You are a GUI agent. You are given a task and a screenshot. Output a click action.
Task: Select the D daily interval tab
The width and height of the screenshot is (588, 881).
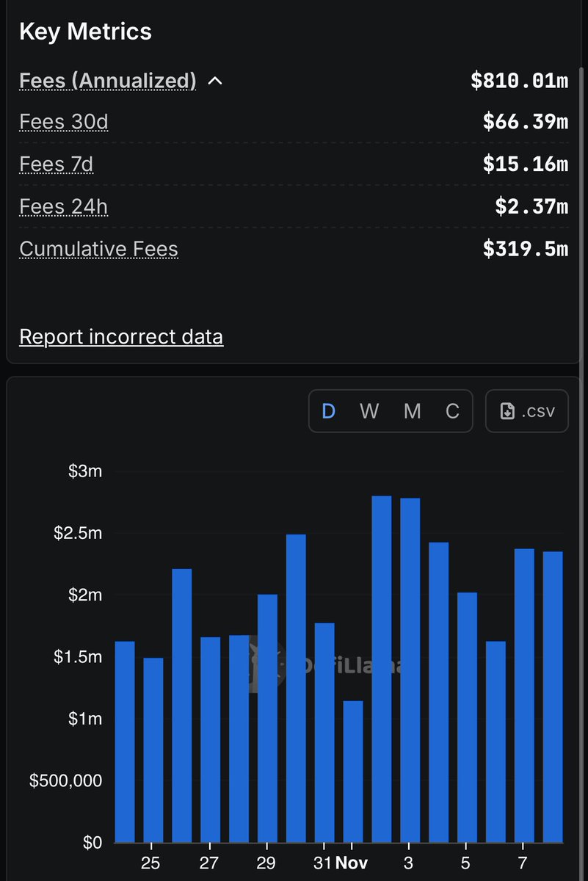[x=328, y=411]
